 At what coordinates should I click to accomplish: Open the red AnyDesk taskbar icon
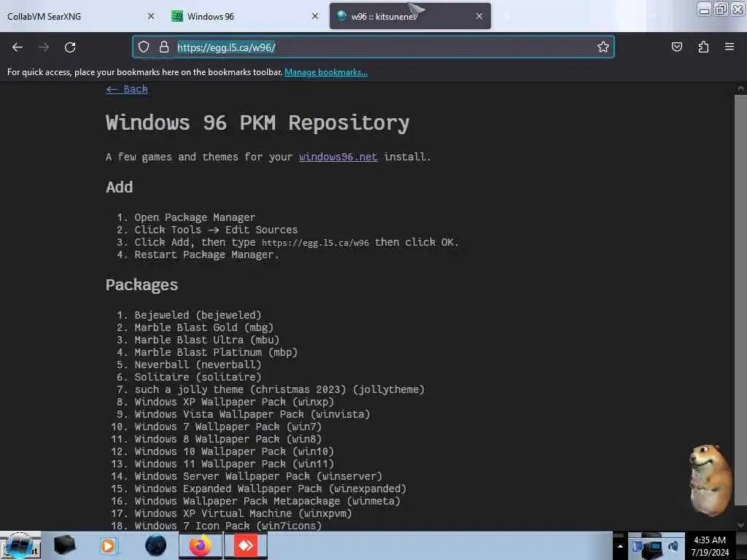[245, 545]
